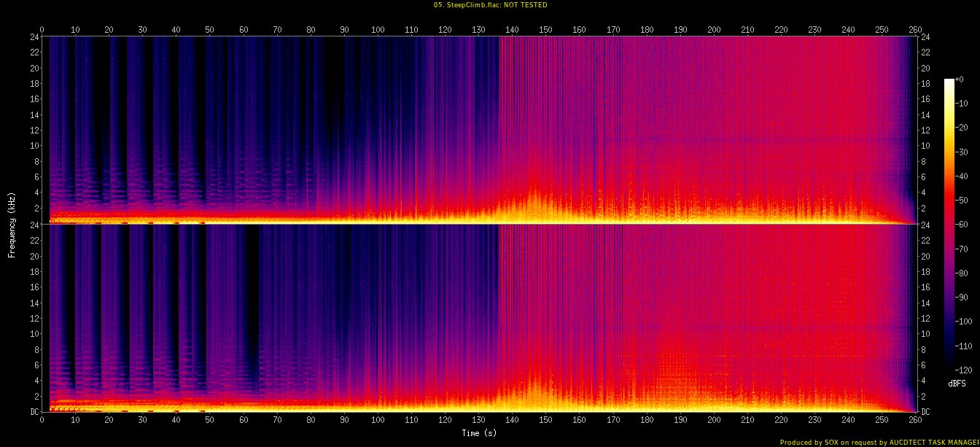Click the -60 mark on the dBFS color scale
This screenshot has height=447, width=980.
pyautogui.click(x=963, y=225)
